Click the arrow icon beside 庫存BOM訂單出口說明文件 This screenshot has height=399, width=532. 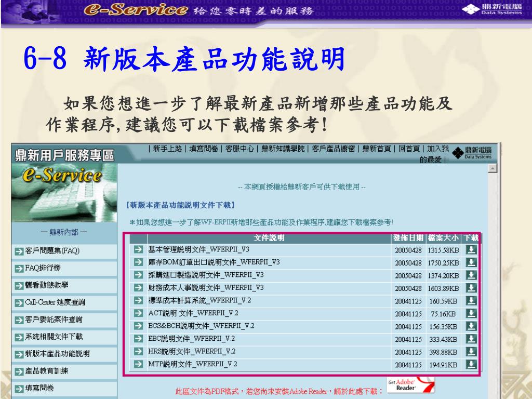coord(138,262)
